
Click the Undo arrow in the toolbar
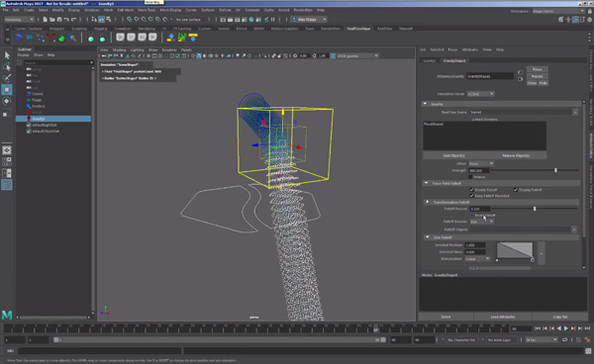coord(66,20)
